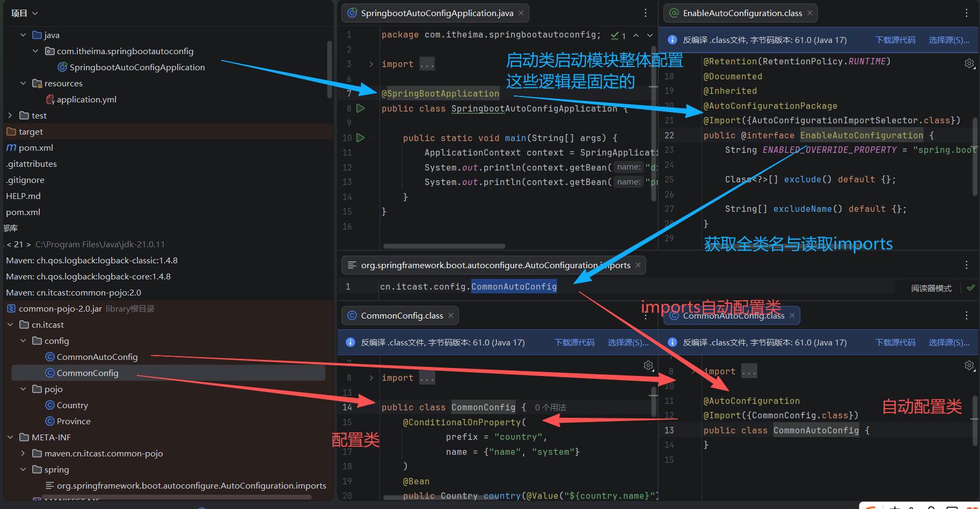This screenshot has height=509, width=980.
Task: Click 选择源 in EnableAutoConfiguration banner
Action: pyautogui.click(x=949, y=40)
